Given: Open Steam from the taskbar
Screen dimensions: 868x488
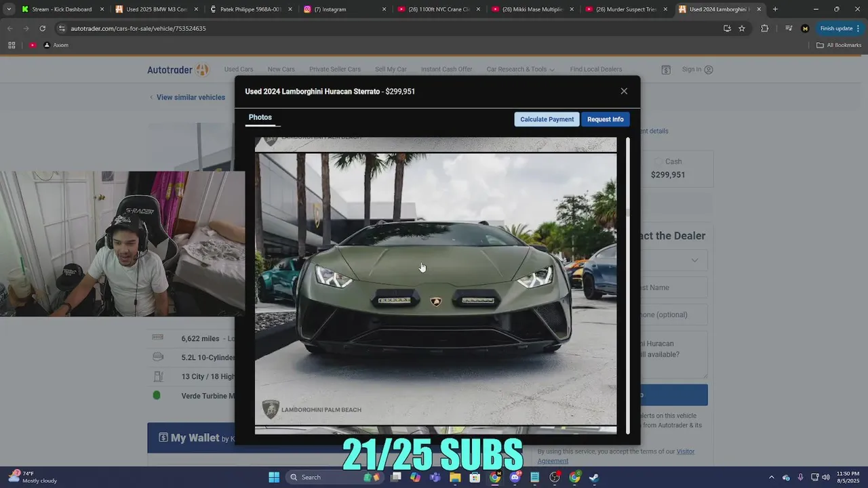Looking at the screenshot, I should pyautogui.click(x=594, y=477).
